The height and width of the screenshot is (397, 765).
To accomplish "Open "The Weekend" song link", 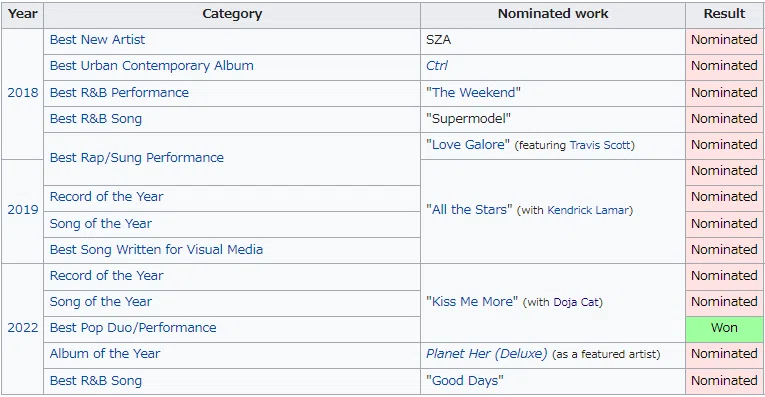I will 473,93.
